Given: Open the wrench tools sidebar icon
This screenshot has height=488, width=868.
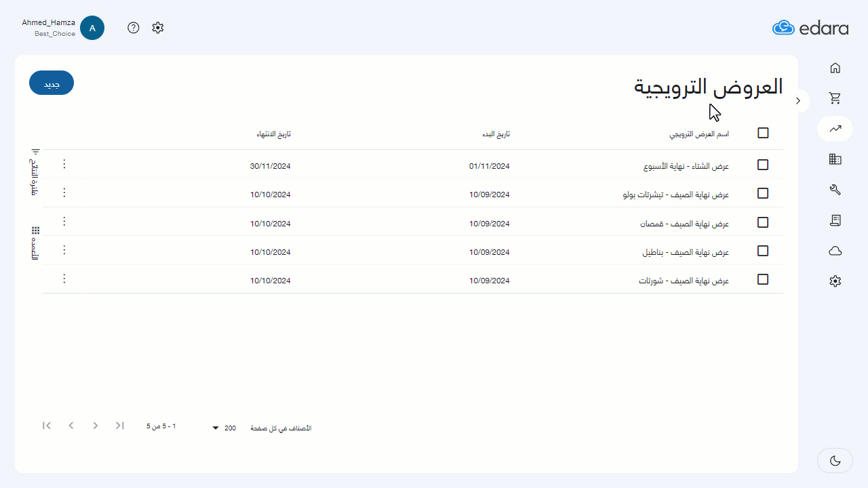Looking at the screenshot, I should pos(835,190).
